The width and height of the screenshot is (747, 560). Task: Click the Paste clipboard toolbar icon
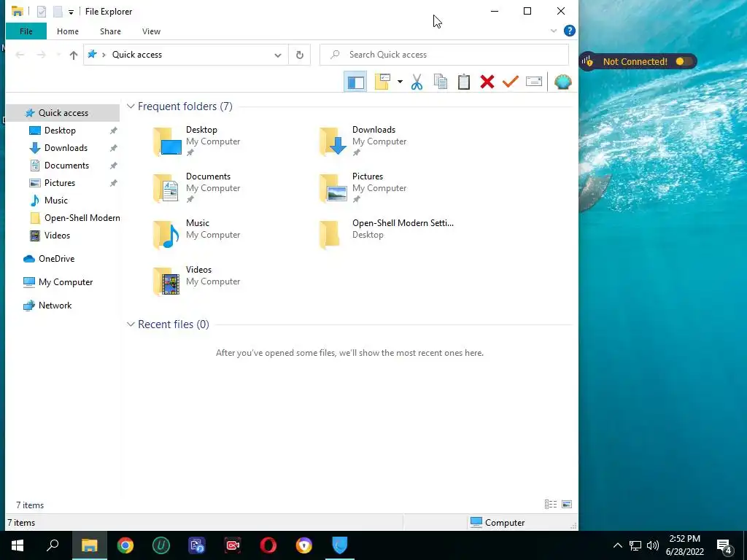pos(463,82)
